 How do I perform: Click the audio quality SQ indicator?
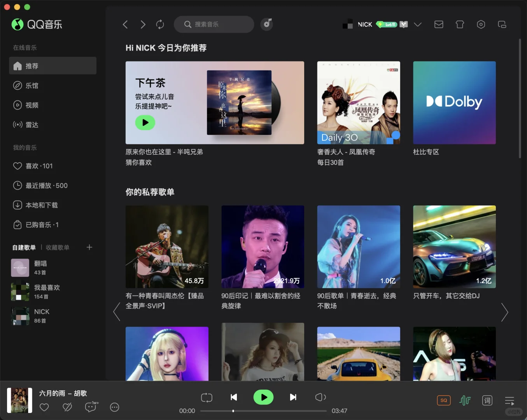[x=443, y=400]
